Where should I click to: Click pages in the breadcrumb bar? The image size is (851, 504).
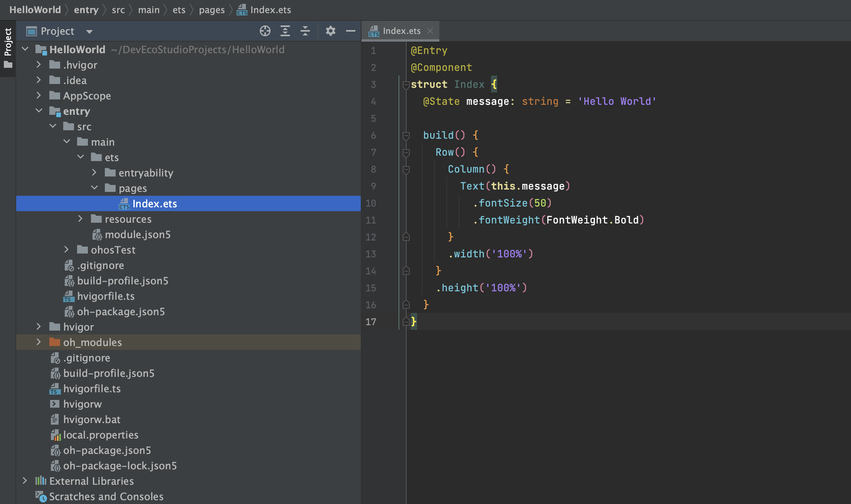212,10
